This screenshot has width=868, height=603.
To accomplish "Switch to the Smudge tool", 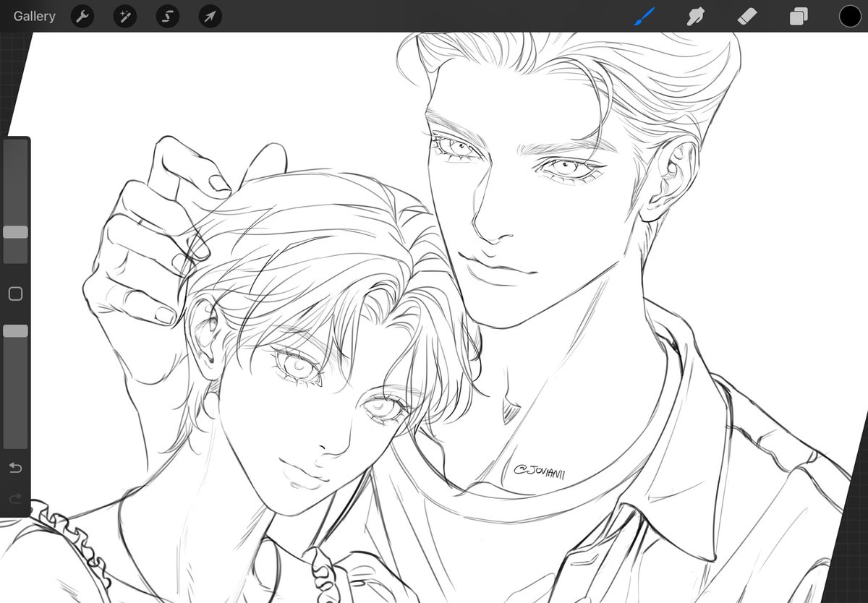I will point(695,16).
